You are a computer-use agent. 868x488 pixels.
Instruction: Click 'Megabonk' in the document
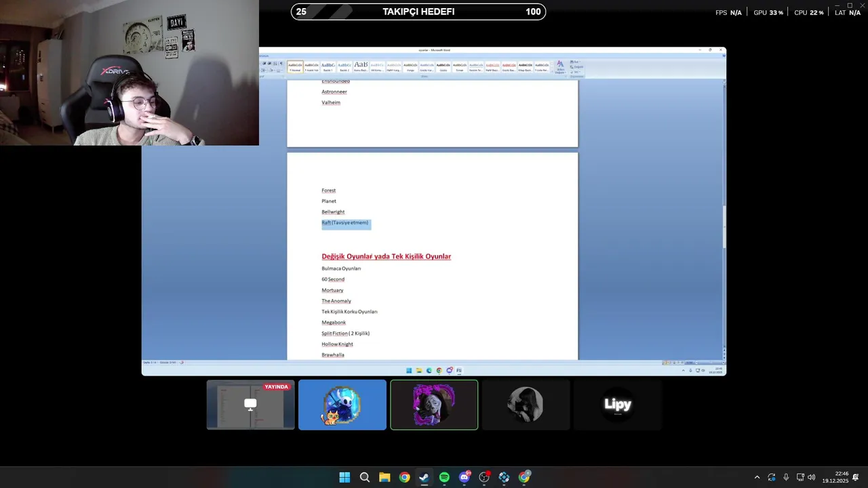click(334, 323)
